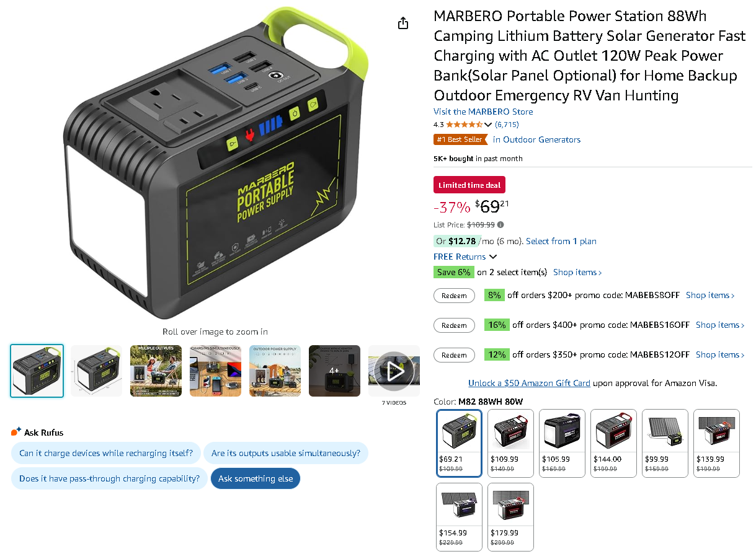
Task: Choose the $105.99 color variant
Action: tap(563, 443)
